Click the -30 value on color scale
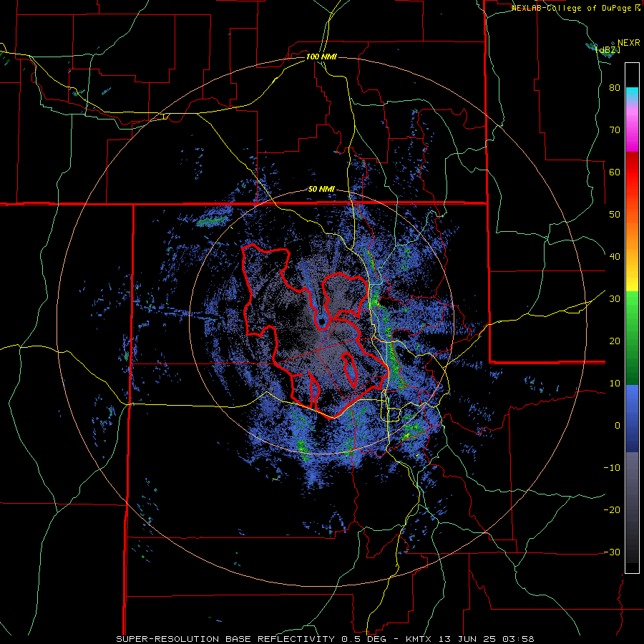Screen dimensions: 644x644 pos(612,552)
